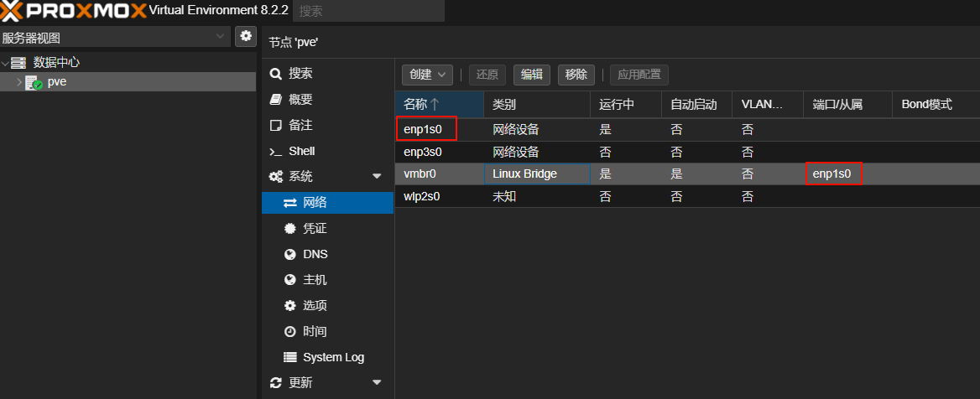Open the DNS settings page
The height and width of the screenshot is (399, 980).
[315, 254]
